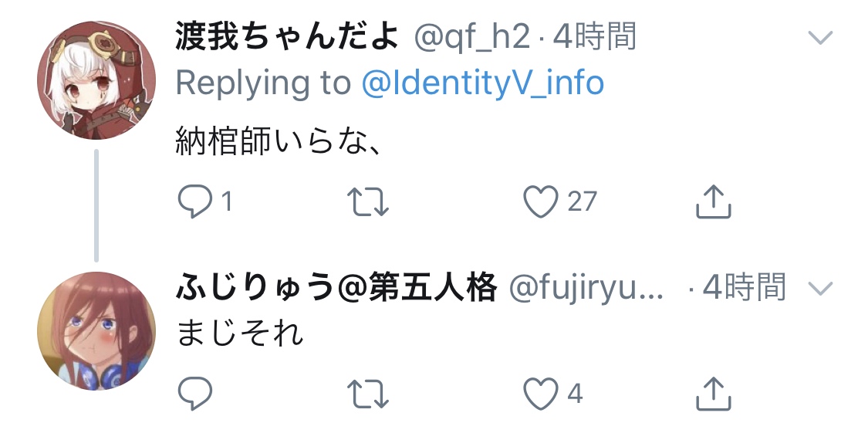Open the まじそれ reply text
This screenshot has width=868, height=423.
tap(240, 333)
